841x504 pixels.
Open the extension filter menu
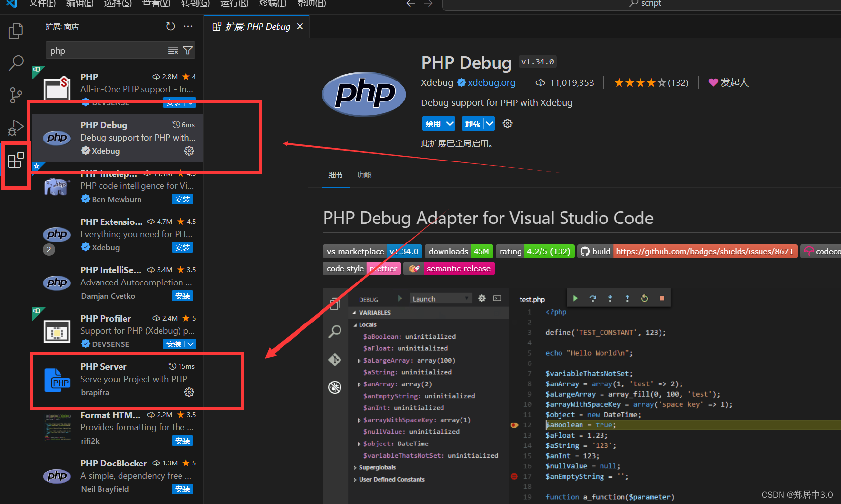pos(188,50)
